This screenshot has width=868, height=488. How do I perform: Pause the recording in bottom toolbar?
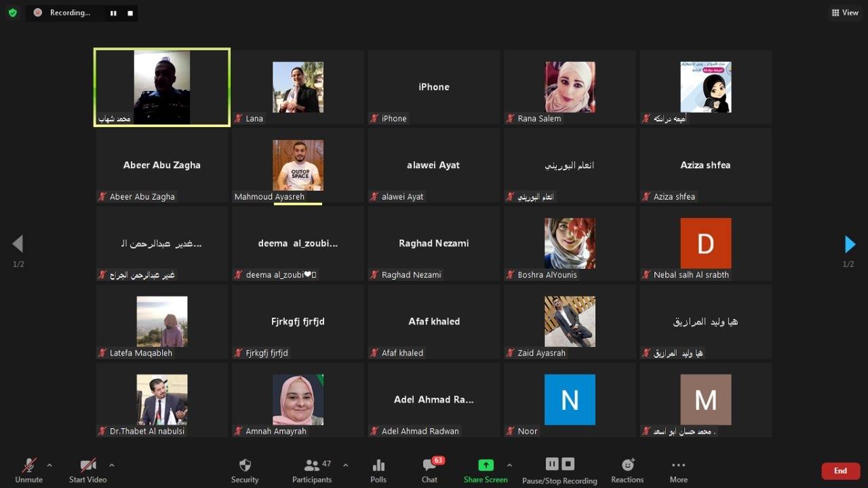click(552, 464)
